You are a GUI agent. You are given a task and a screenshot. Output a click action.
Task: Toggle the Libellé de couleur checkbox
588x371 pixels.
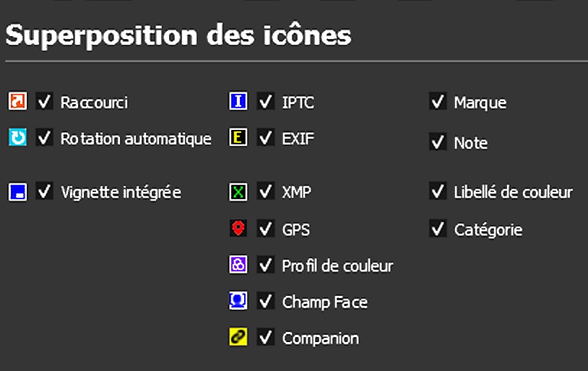click(438, 191)
